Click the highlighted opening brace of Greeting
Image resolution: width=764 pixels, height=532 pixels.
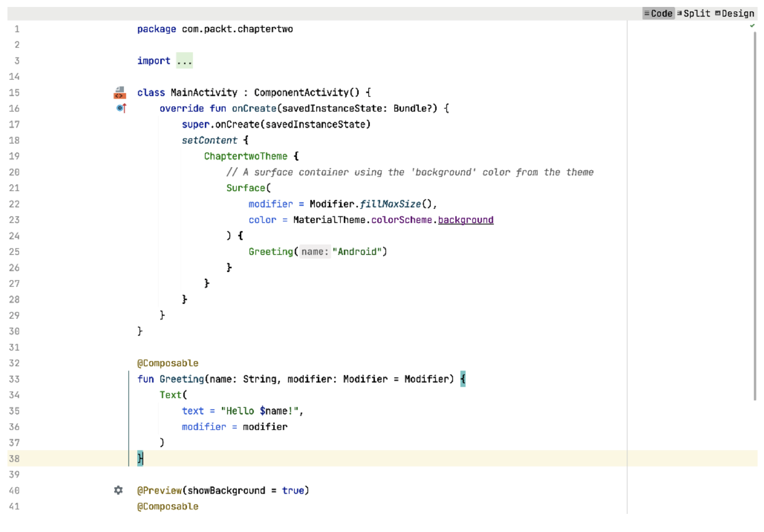463,379
